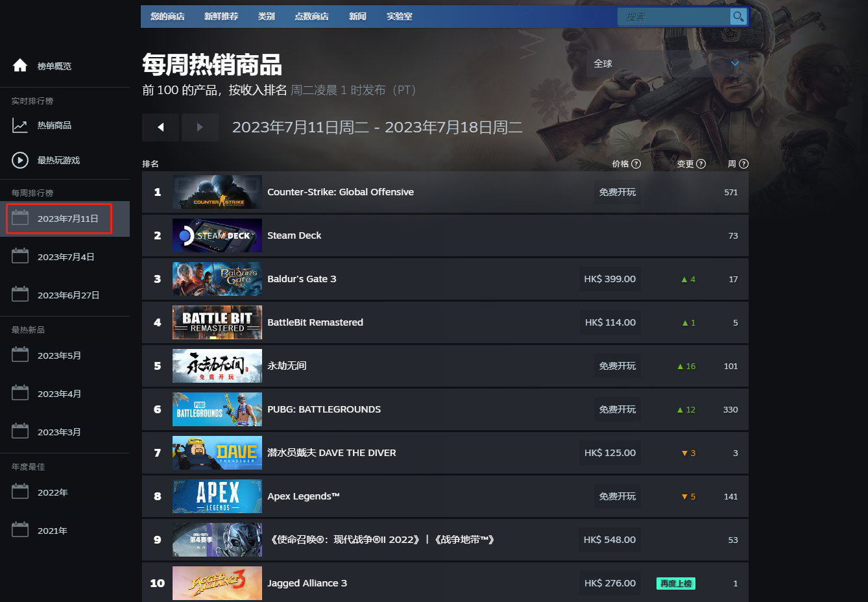The image size is (868, 602).
Task: Open 热销商品 real-time chart
Action: (x=54, y=125)
